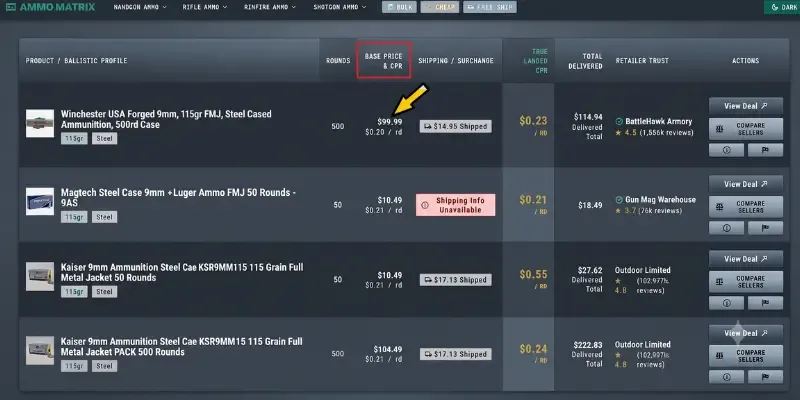Click flag report icon on Winchester row
800x400 pixels.
coord(765,150)
